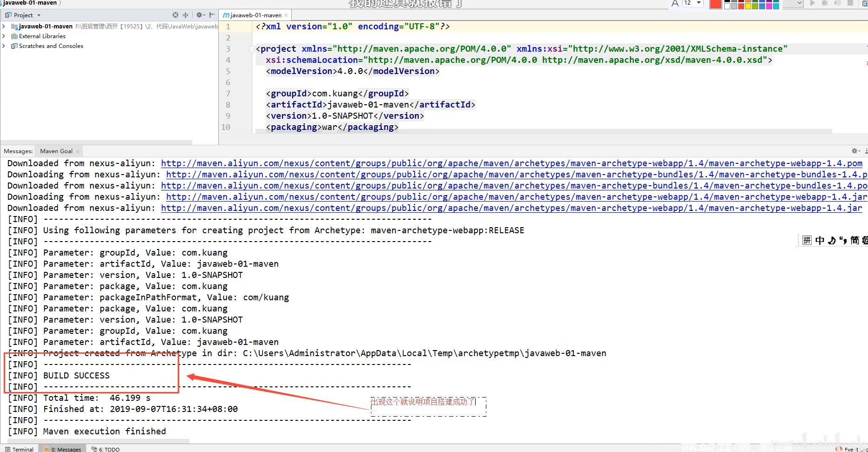The height and width of the screenshot is (452, 868).
Task: Pick the yellow color swatch
Action: coord(748,6)
